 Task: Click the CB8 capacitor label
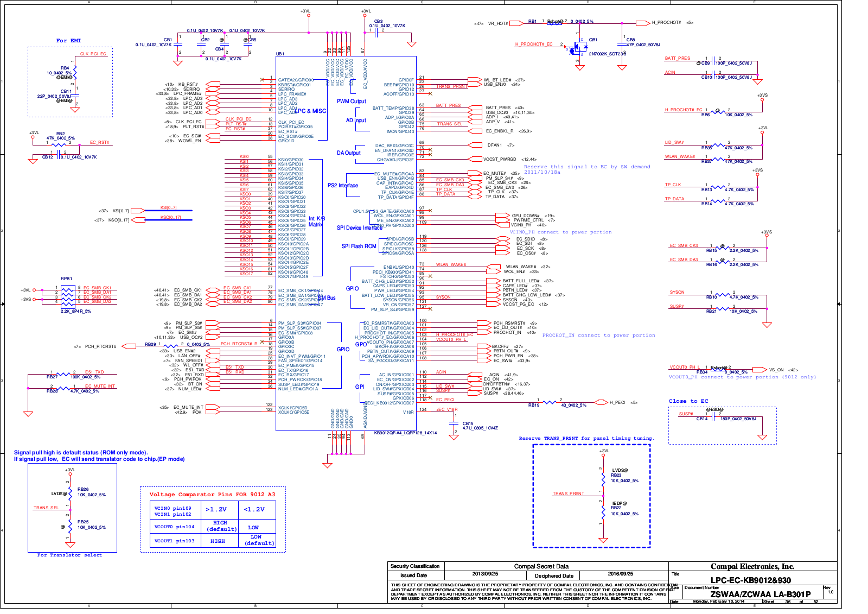(630, 40)
